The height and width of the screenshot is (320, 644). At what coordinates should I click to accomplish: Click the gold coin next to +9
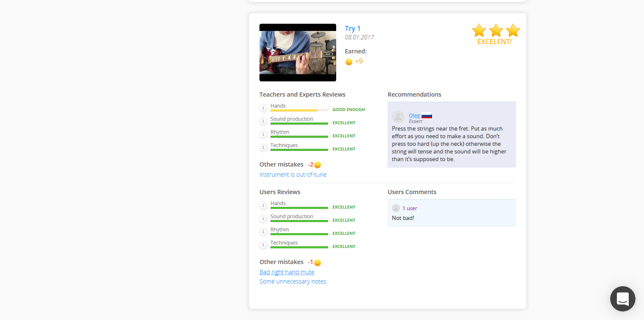pyautogui.click(x=349, y=62)
